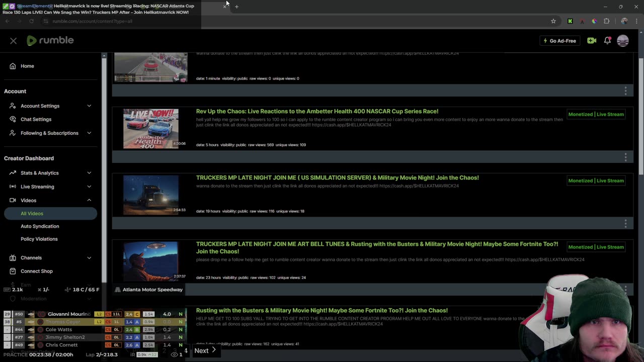This screenshot has width=644, height=362.
Task: Open Live Streaming in the sidebar
Action: pyautogui.click(x=37, y=187)
